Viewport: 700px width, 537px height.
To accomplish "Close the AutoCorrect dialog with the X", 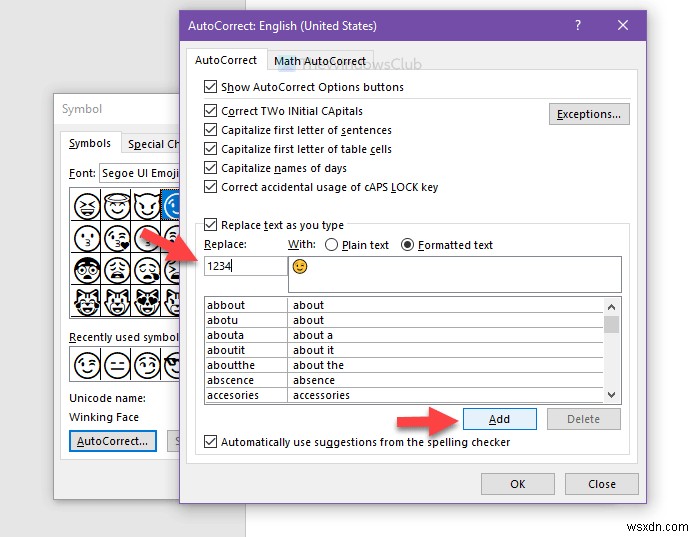I will (x=623, y=25).
